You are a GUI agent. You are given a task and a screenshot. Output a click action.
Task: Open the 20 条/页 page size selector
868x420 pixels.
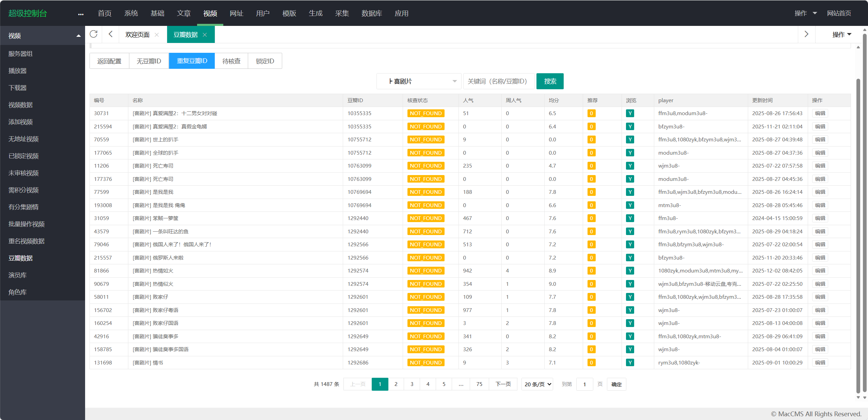pyautogui.click(x=537, y=384)
